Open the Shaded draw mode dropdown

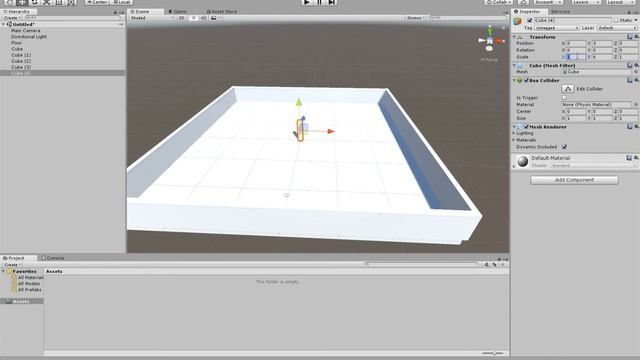click(x=152, y=18)
